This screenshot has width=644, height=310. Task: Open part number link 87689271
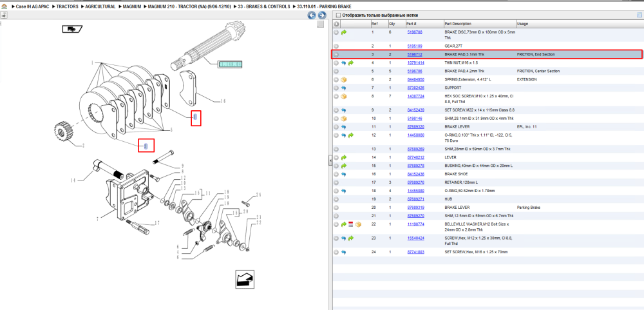pos(415,199)
